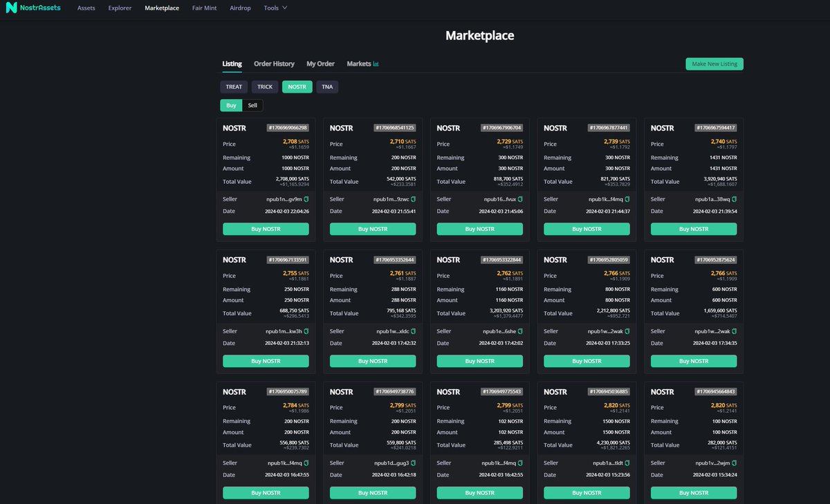Open the Markets tab
Image resolution: width=830 pixels, height=504 pixels.
pyautogui.click(x=362, y=64)
